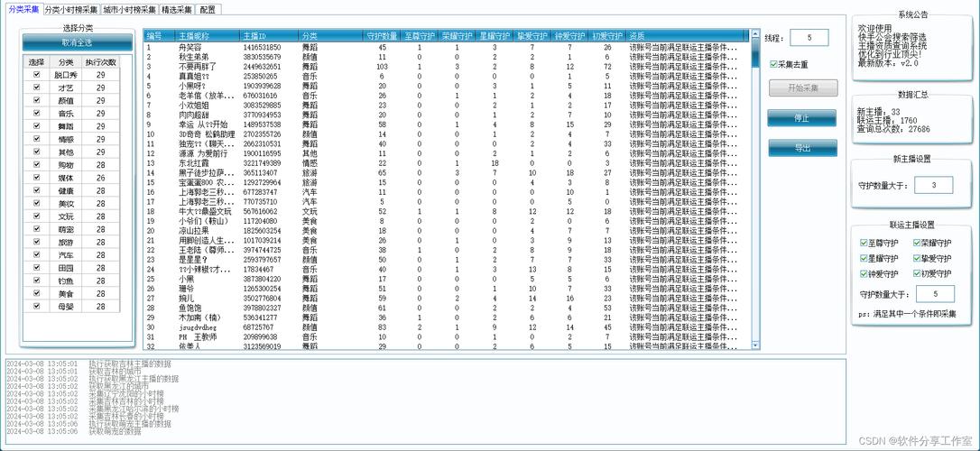The image size is (980, 451).
Task: Sort by the 至尊守护 column header
Action: click(419, 35)
